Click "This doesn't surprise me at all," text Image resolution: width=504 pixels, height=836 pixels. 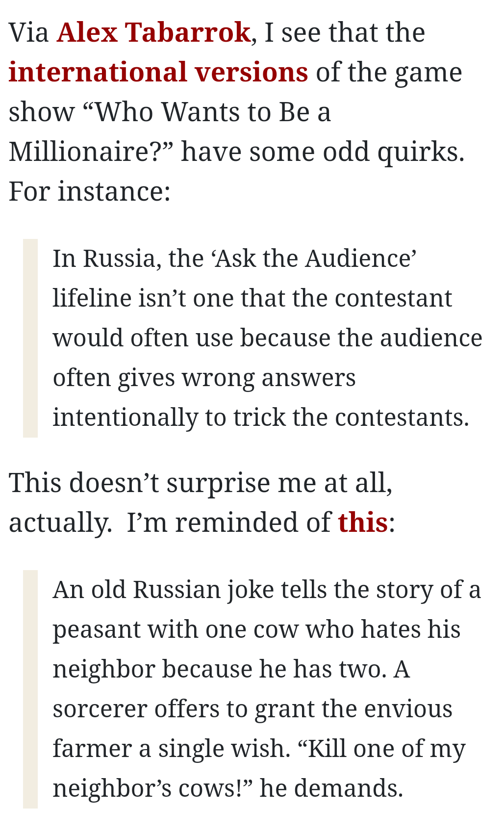pyautogui.click(x=201, y=483)
